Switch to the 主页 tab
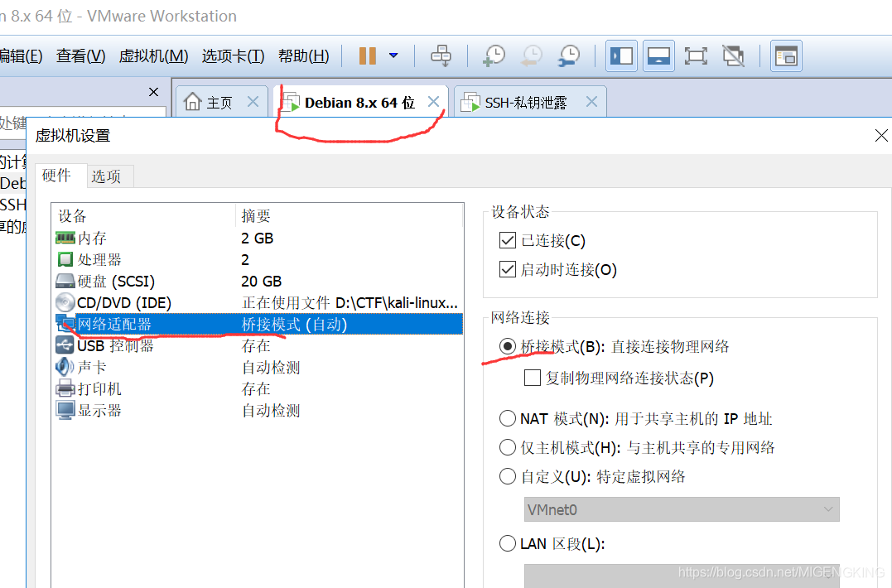 (x=221, y=102)
